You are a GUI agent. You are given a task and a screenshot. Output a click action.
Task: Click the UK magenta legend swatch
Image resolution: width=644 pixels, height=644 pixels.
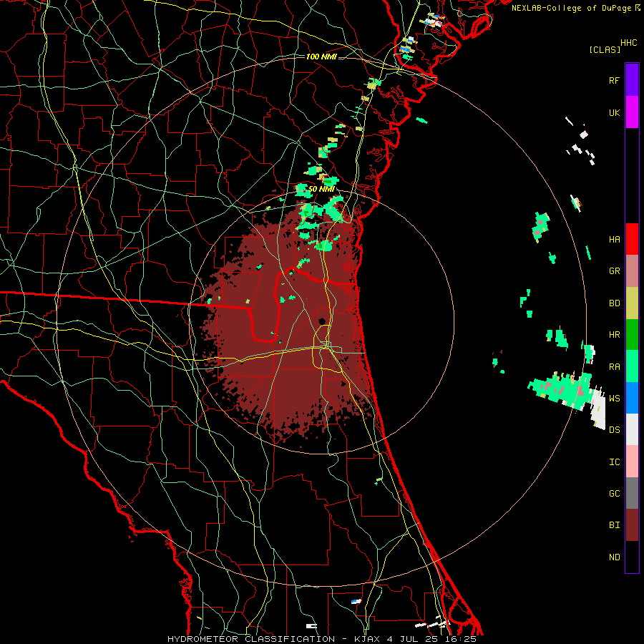[x=632, y=112]
